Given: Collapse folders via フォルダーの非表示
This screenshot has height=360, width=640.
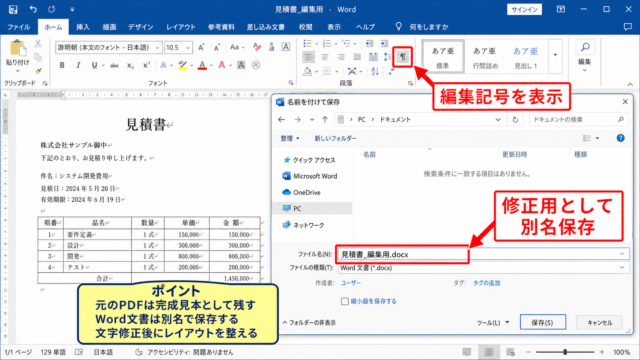Looking at the screenshot, I should click(x=309, y=322).
